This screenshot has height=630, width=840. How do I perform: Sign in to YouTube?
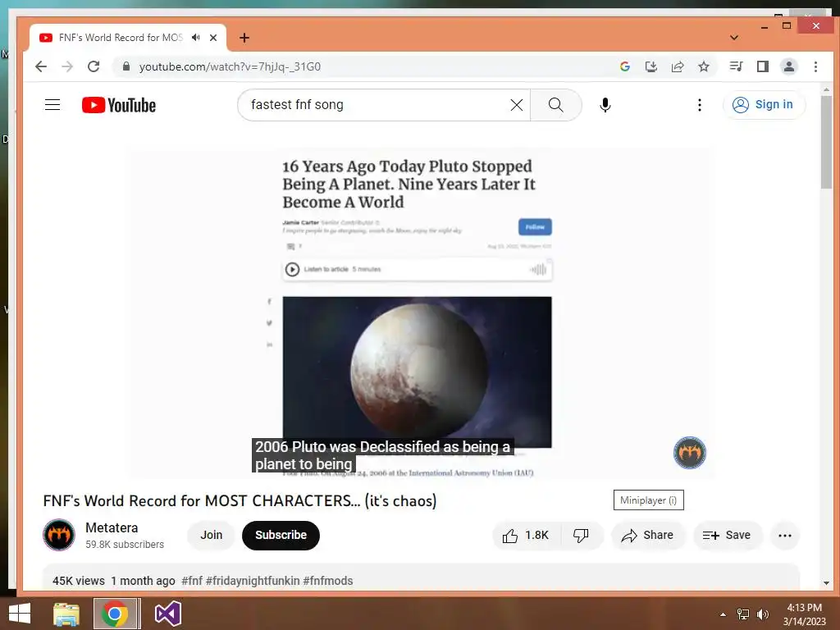pos(763,104)
